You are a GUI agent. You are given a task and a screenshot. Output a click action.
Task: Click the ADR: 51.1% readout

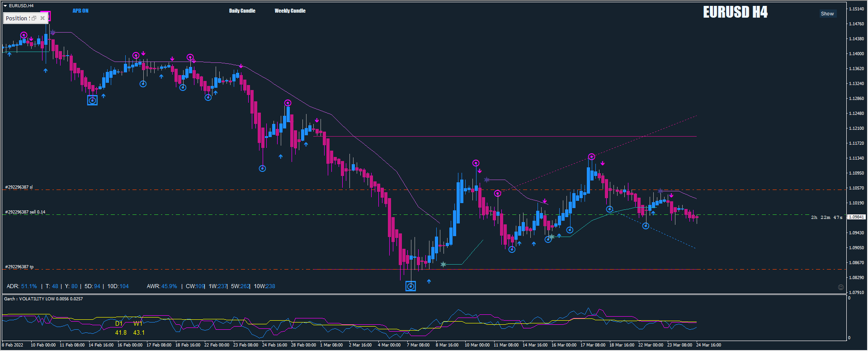[22, 286]
